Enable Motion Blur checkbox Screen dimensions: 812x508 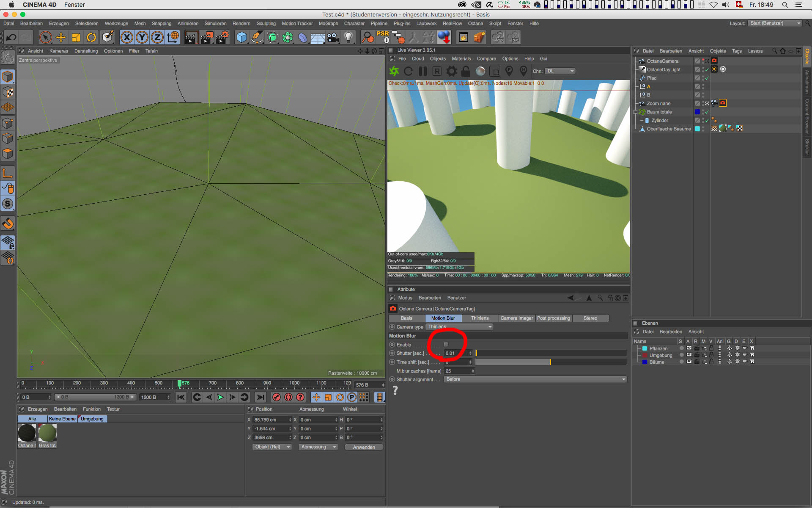(x=446, y=345)
